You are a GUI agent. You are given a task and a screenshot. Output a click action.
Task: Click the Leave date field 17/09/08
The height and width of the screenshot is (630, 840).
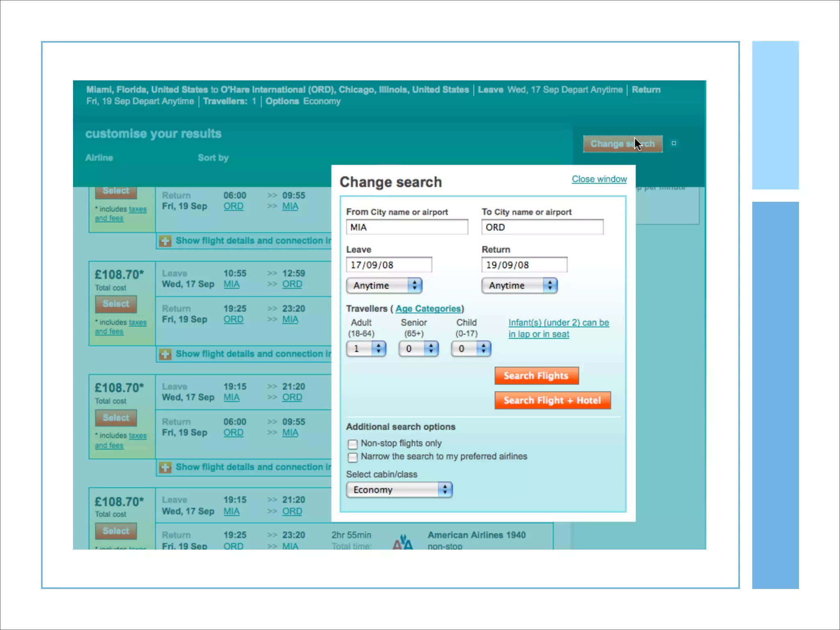tap(389, 265)
